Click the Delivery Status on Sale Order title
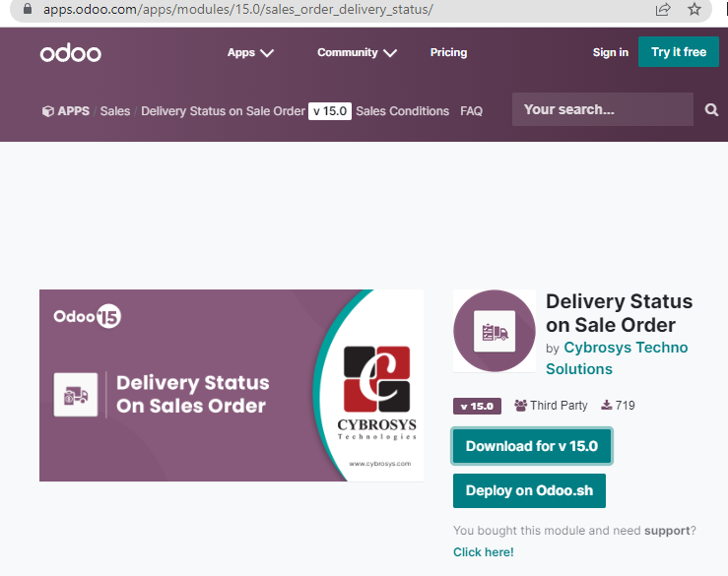The image size is (728, 576). (x=619, y=313)
